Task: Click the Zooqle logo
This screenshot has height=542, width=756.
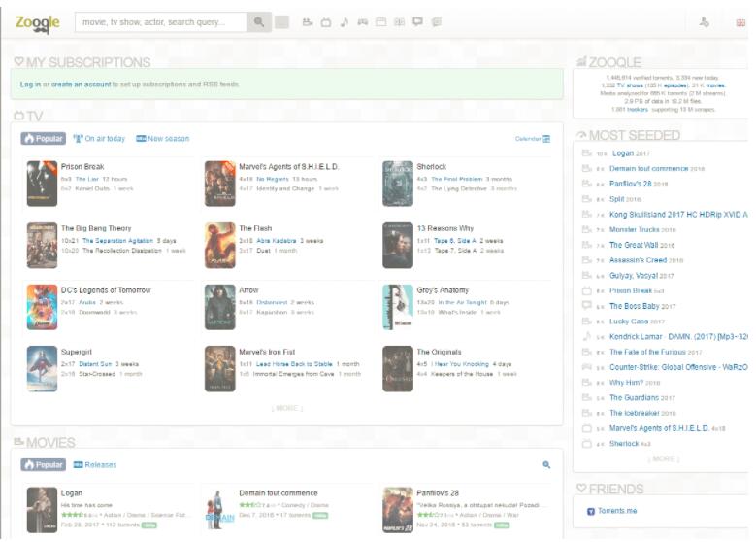Action: coord(38,23)
